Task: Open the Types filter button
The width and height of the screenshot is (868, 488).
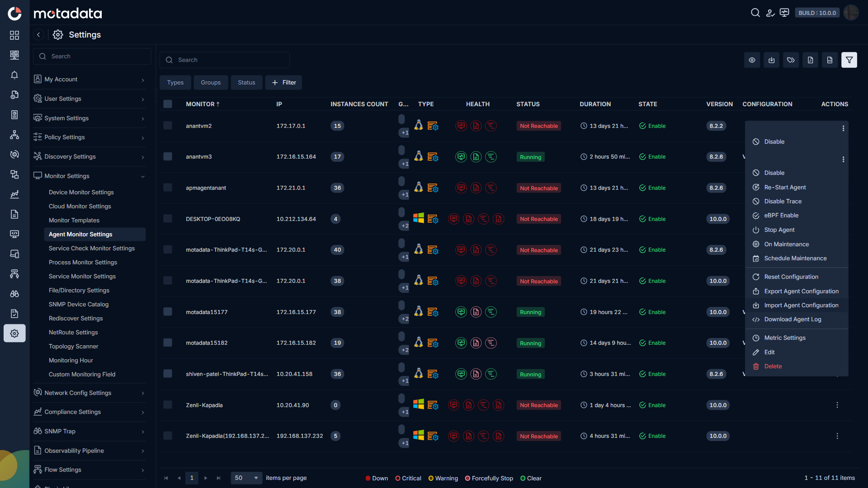Action: click(175, 83)
